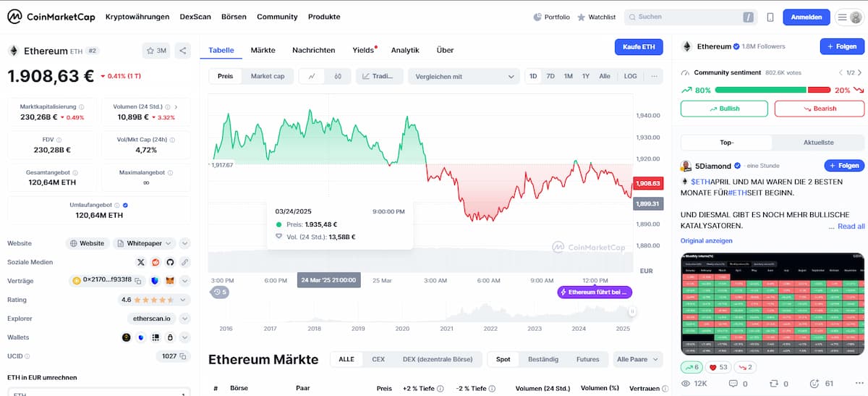Filter markets by CEX
868x396 pixels.
click(x=378, y=359)
